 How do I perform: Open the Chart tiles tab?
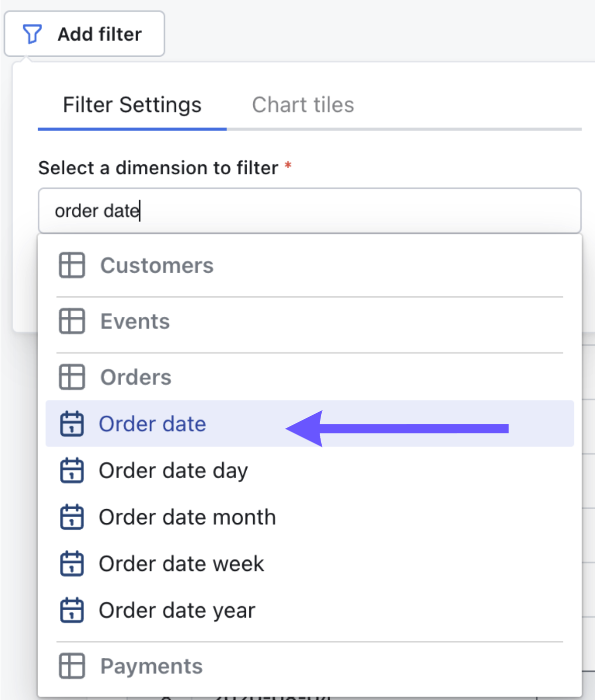[303, 105]
